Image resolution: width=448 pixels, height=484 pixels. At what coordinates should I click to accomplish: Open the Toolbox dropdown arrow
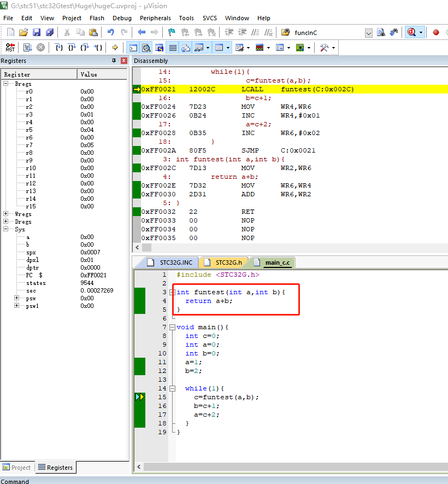click(x=333, y=48)
